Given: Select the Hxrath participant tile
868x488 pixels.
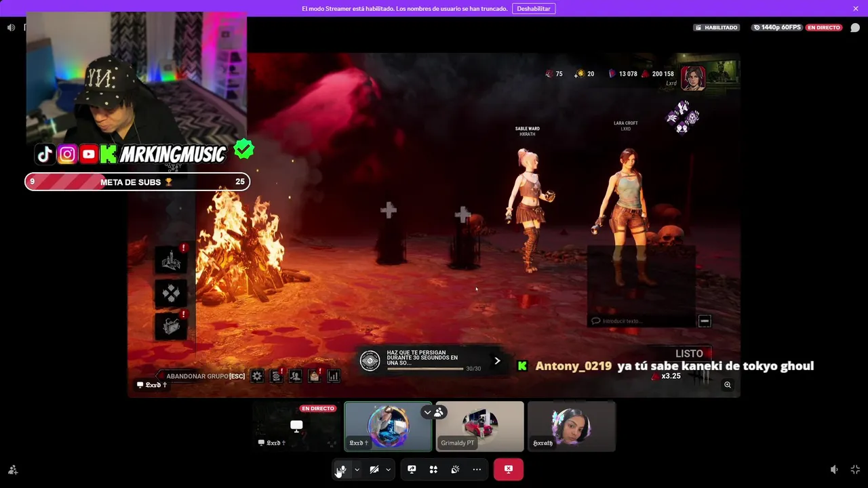Looking at the screenshot, I should (572, 426).
